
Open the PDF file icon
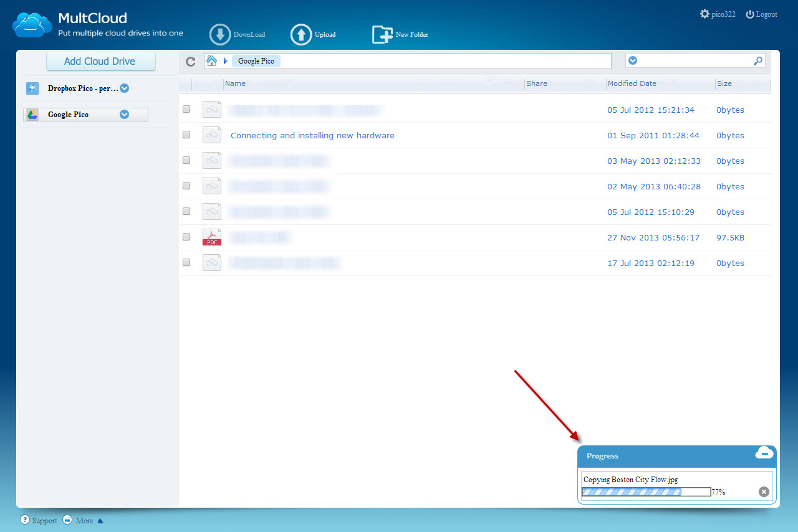[212, 237]
